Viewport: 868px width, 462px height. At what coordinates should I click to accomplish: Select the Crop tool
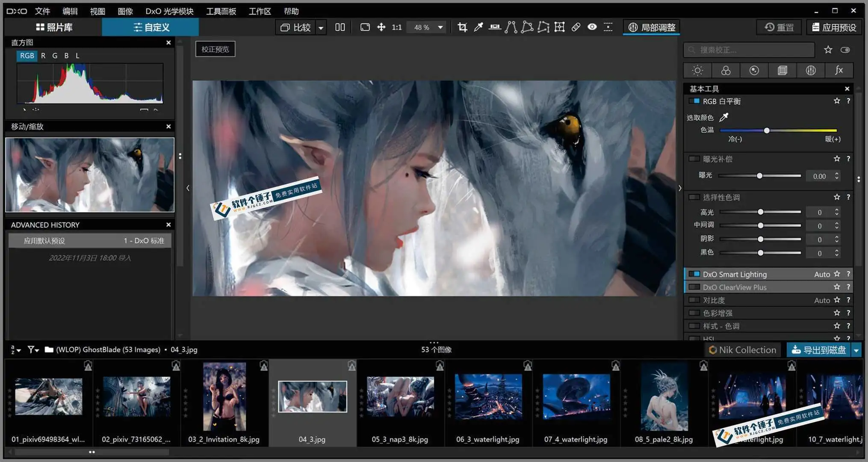click(462, 27)
